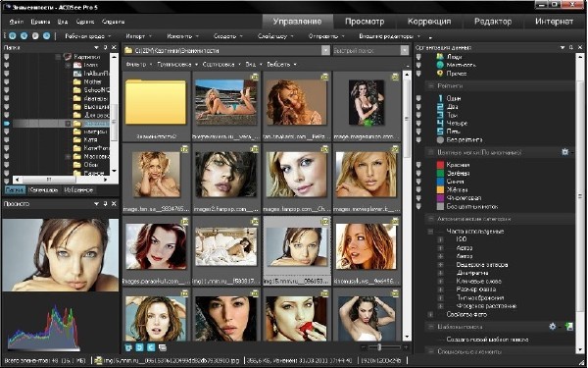
Task: Open the folder path dropdown arrow
Action: [x=325, y=50]
